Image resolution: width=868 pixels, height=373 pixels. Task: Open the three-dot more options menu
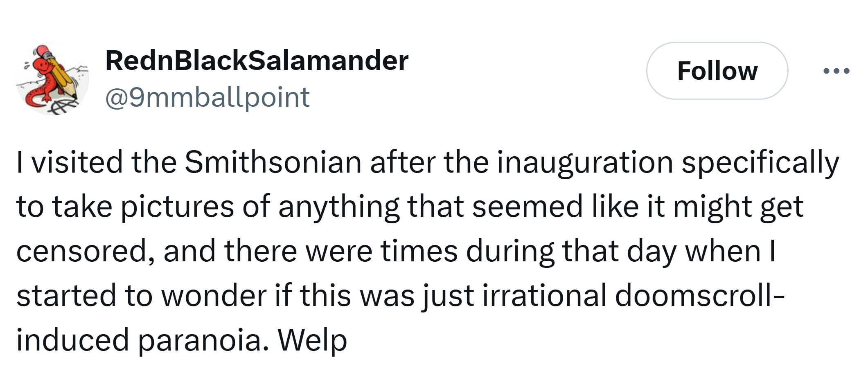[836, 71]
